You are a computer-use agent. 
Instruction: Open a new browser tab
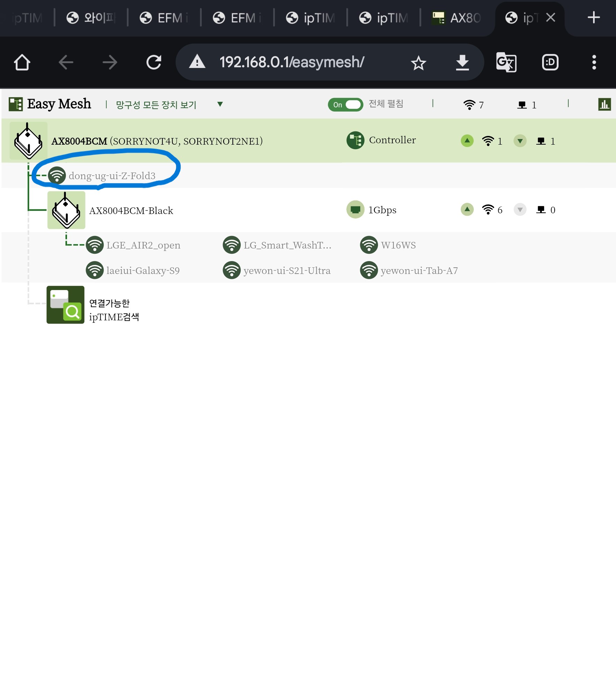(594, 17)
